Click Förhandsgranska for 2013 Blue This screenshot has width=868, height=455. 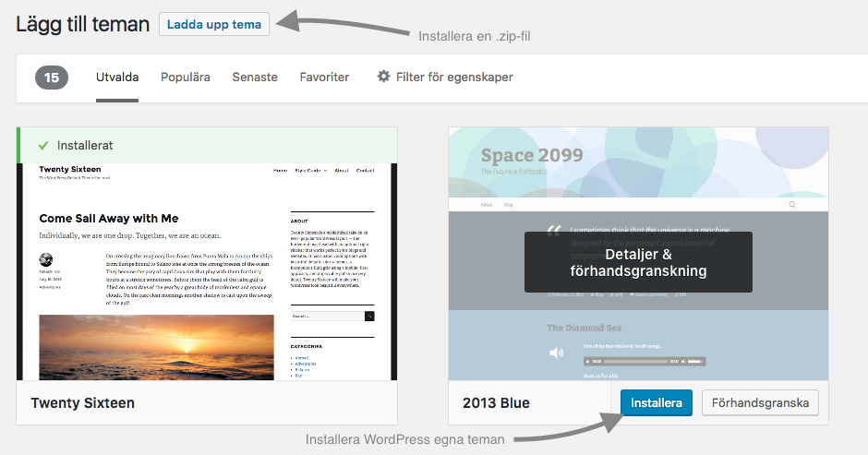pos(761,403)
